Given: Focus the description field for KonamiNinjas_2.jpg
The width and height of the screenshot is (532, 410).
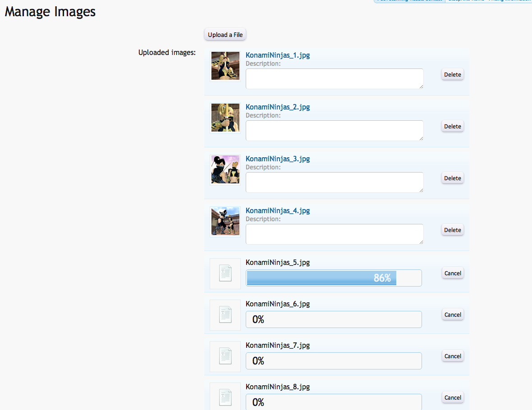Looking at the screenshot, I should click(334, 131).
